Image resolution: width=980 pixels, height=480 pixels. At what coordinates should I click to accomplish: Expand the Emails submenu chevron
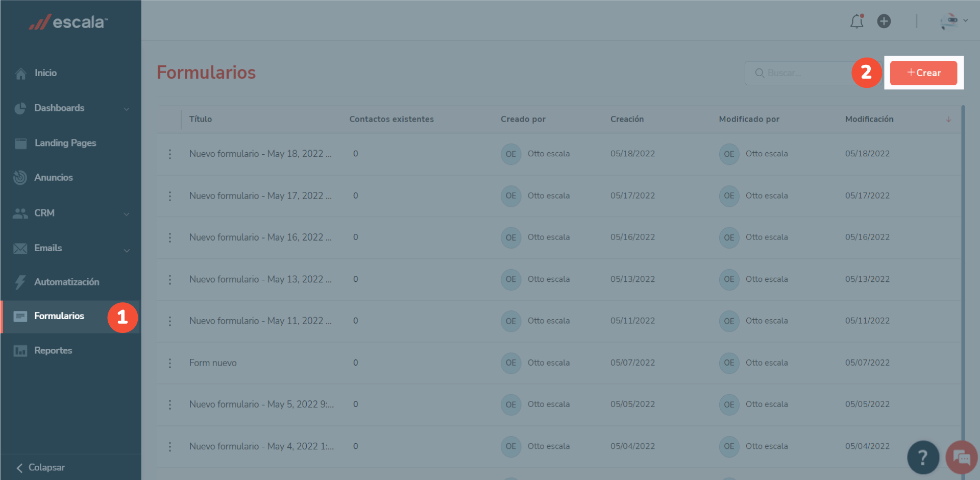tap(127, 250)
